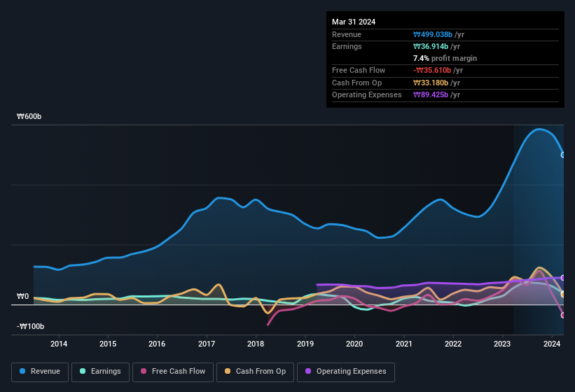Click the ₩36.914b earnings value in tooltip
575x392 pixels.
(x=431, y=46)
